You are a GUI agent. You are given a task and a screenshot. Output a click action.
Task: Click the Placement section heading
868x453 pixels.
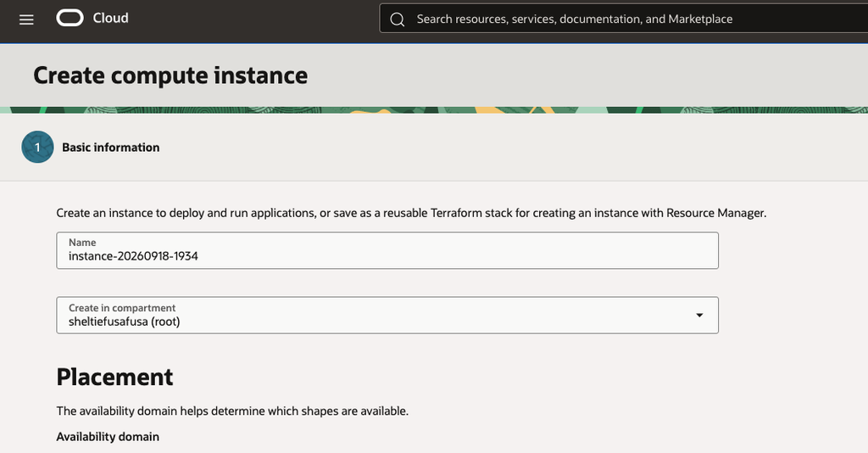114,377
